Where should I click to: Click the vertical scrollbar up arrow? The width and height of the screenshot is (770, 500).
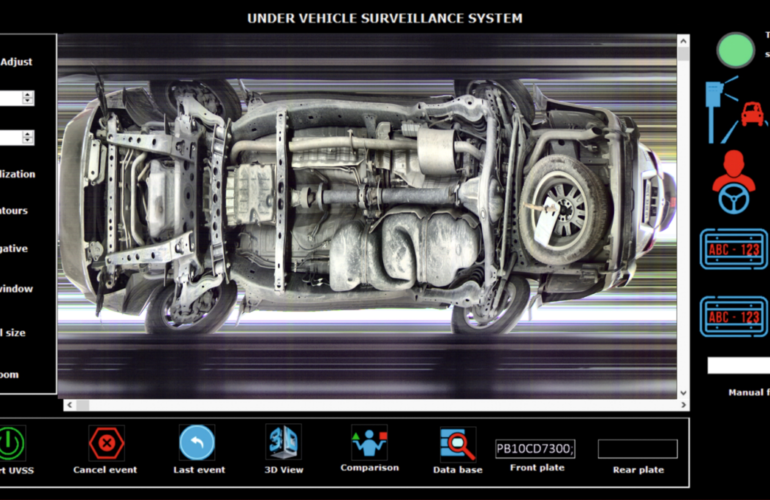tap(683, 41)
